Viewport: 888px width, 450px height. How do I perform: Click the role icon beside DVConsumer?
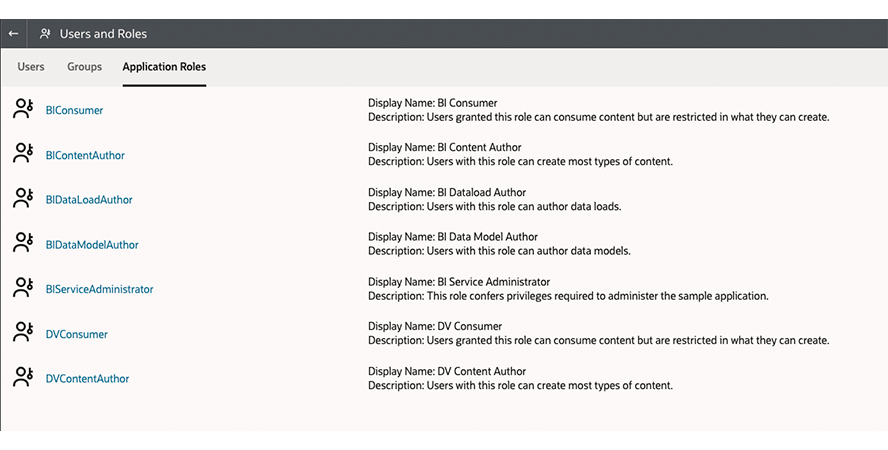click(23, 333)
